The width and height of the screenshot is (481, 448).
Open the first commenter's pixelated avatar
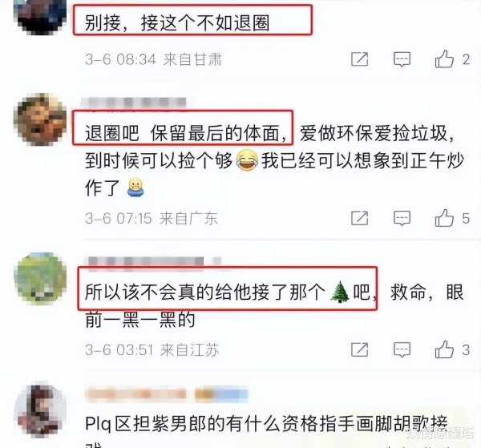pyautogui.click(x=40, y=17)
